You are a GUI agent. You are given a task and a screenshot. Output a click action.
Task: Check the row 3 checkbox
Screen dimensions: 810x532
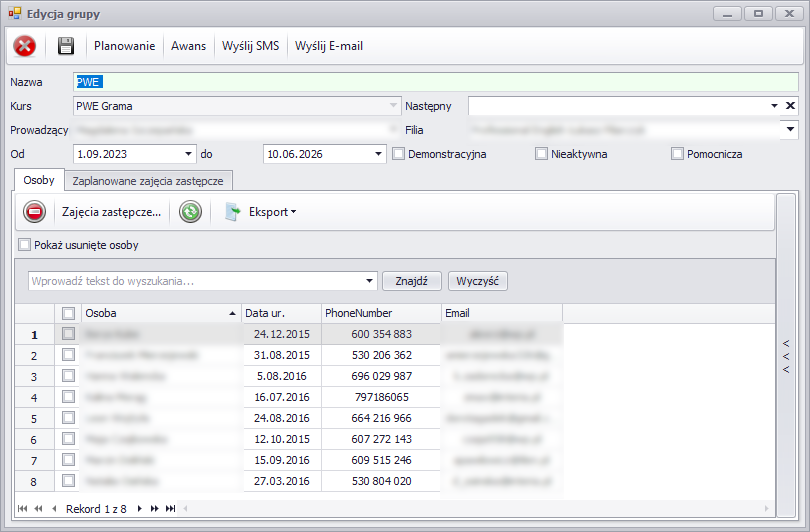tap(68, 375)
